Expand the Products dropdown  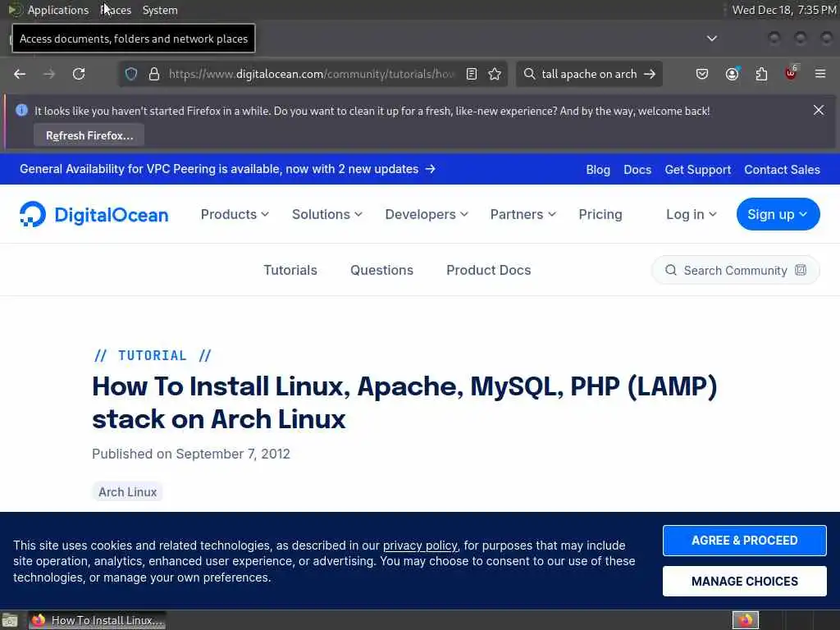pyautogui.click(x=235, y=214)
